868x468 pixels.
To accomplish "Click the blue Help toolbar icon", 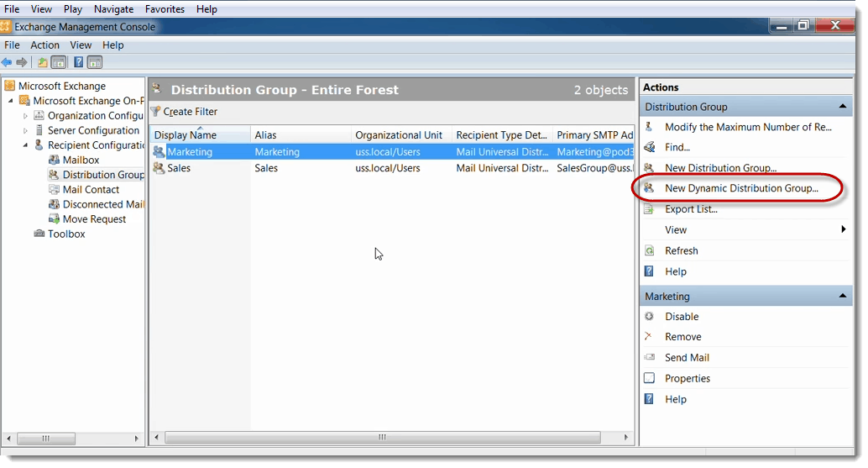I will point(79,62).
